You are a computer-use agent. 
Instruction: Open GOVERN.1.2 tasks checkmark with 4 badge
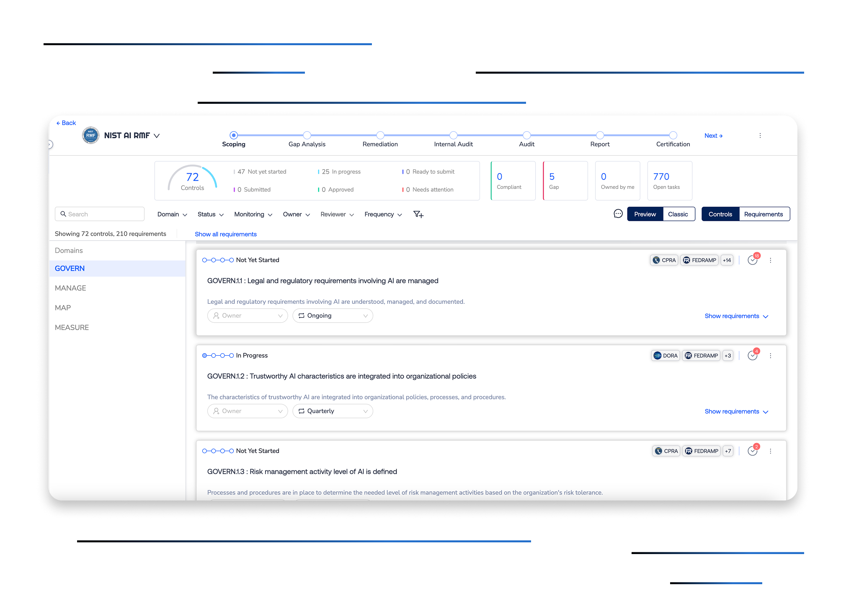coord(753,355)
